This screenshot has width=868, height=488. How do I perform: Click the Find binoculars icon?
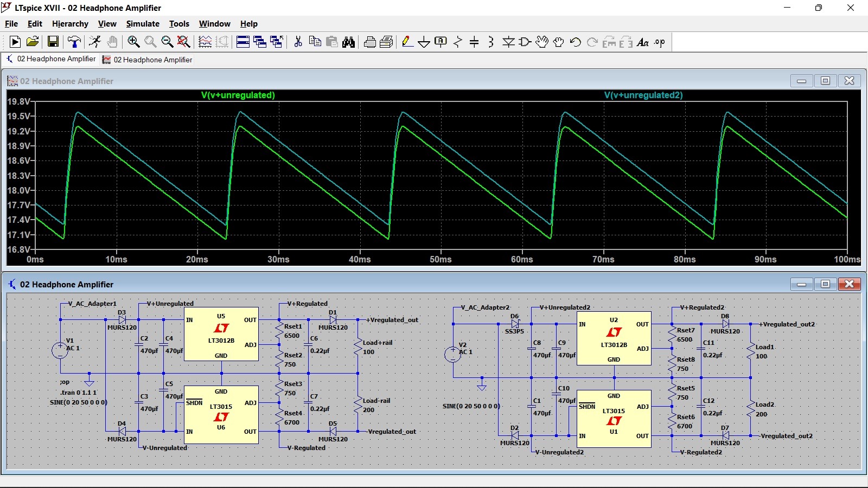click(x=349, y=42)
